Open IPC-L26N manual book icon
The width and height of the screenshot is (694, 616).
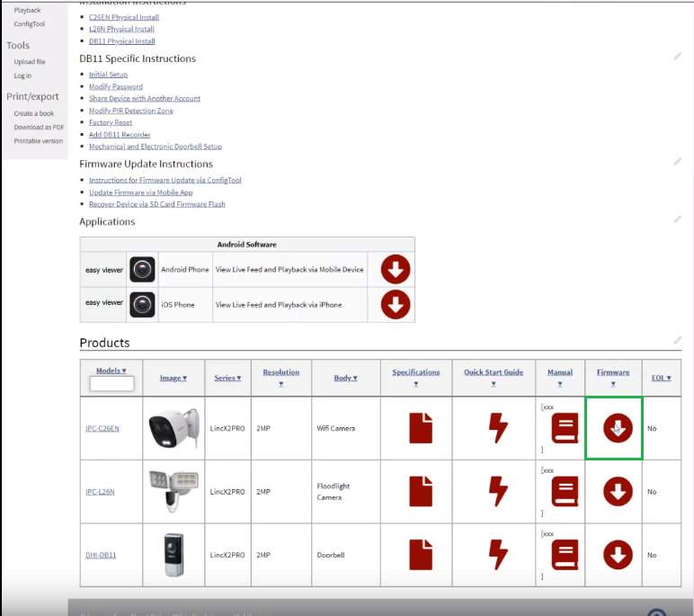pyautogui.click(x=565, y=492)
